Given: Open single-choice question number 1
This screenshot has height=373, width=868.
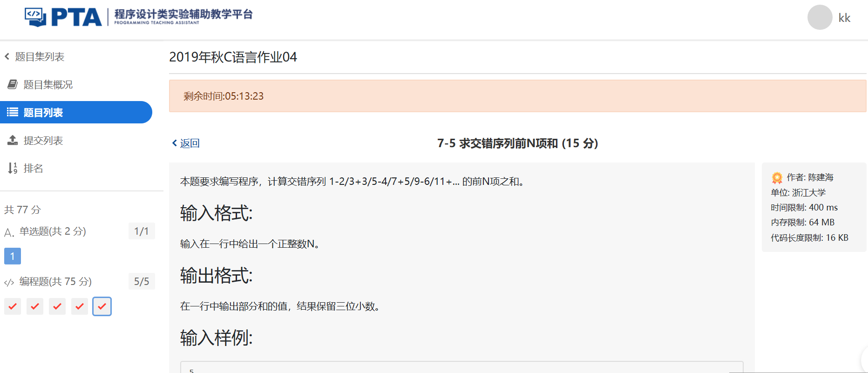Looking at the screenshot, I should [x=13, y=256].
